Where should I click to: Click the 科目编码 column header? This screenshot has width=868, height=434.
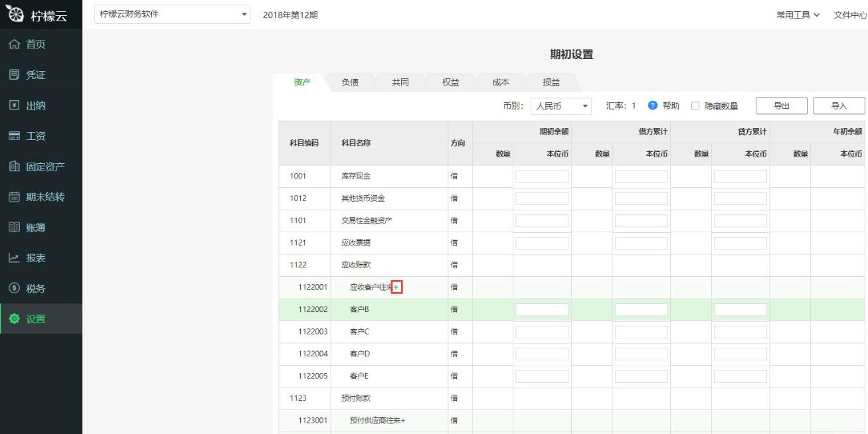[304, 143]
